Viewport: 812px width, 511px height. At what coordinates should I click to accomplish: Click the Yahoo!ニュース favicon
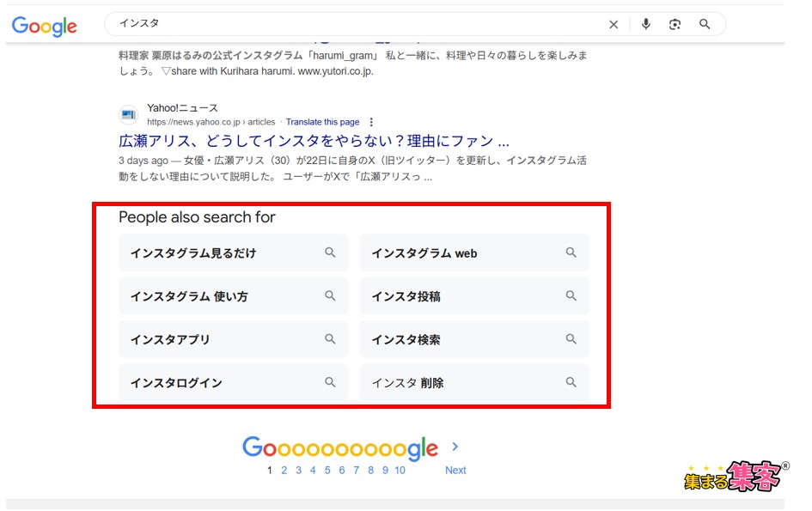[128, 114]
